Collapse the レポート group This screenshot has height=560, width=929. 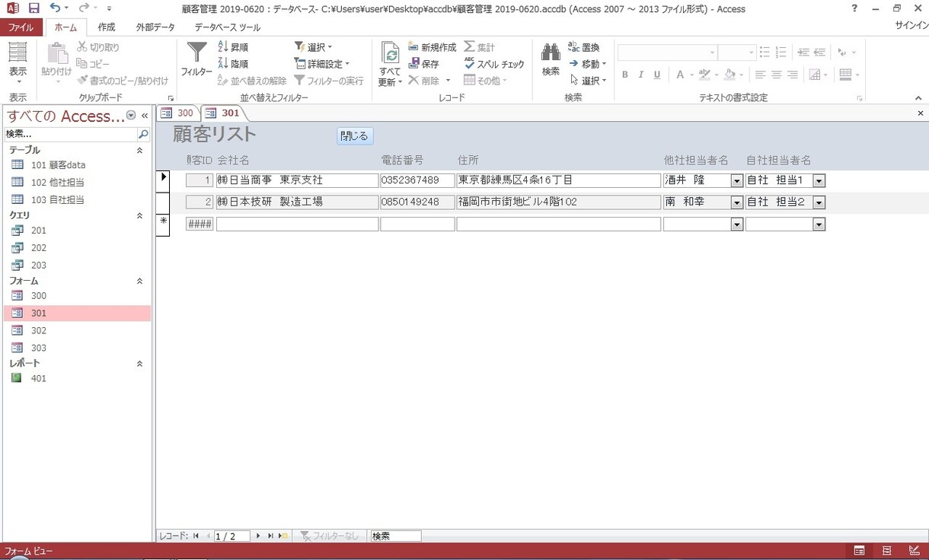139,364
